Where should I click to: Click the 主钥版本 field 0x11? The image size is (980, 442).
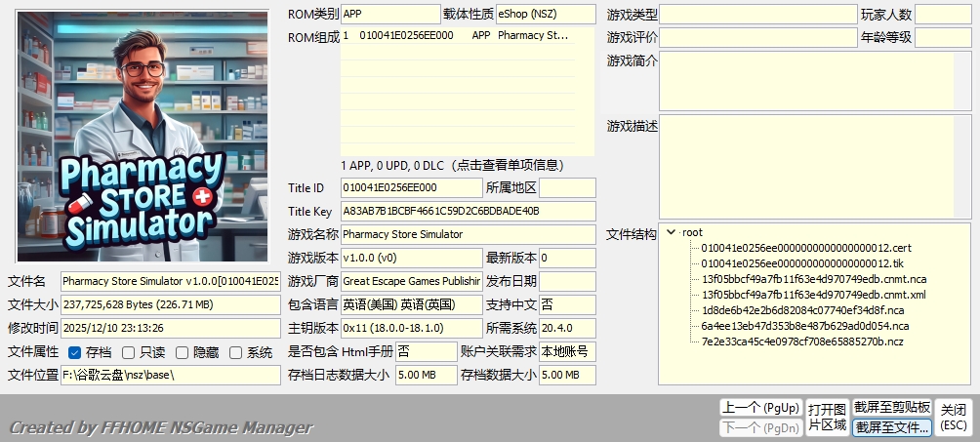click(x=412, y=328)
